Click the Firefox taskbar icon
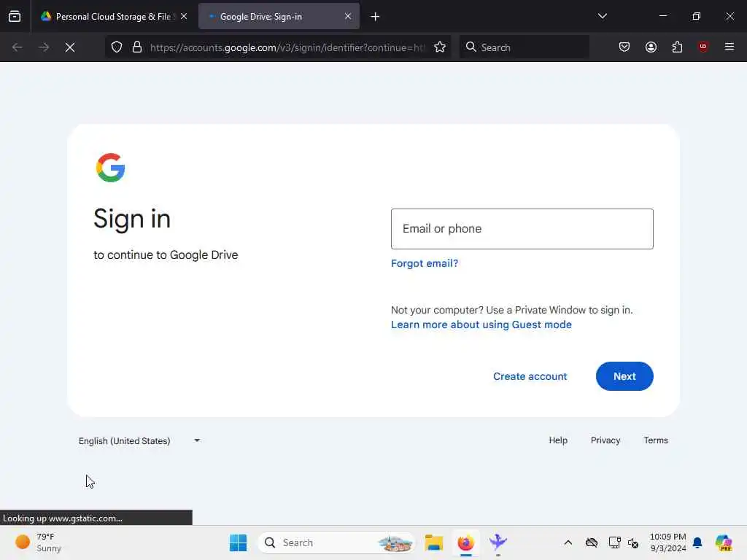Viewport: 747px width, 560px height. [465, 542]
